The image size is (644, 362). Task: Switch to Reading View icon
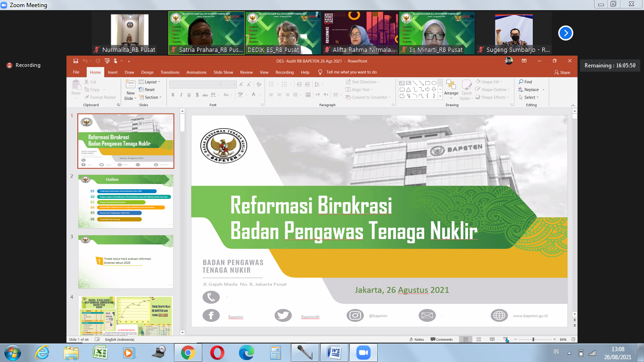(x=492, y=339)
